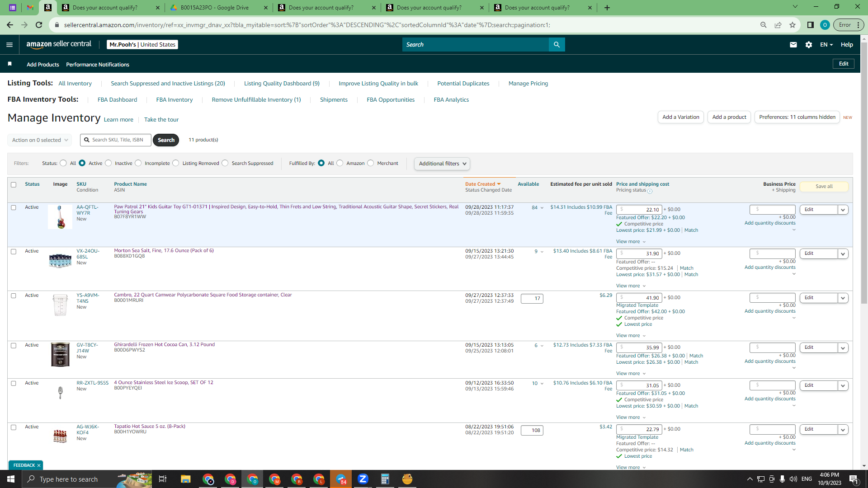Expand the Additional filters dropdown
This screenshot has height=488, width=868.
[x=442, y=164]
